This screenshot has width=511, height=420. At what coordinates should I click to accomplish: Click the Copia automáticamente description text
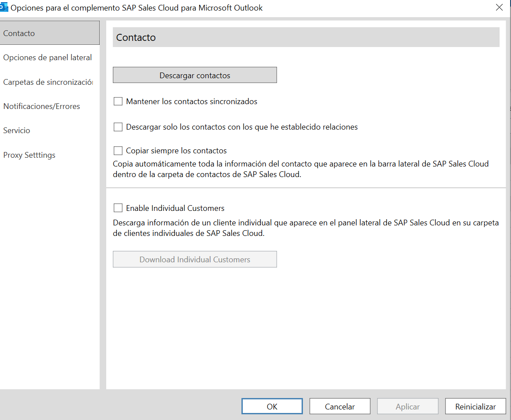point(301,169)
